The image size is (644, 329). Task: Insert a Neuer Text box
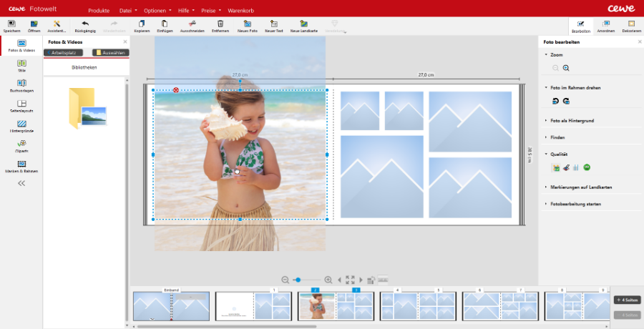tap(274, 25)
